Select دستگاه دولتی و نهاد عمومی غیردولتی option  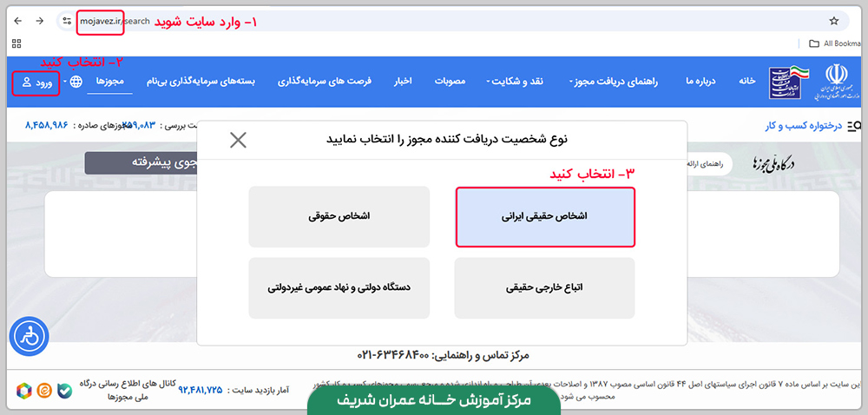point(339,288)
